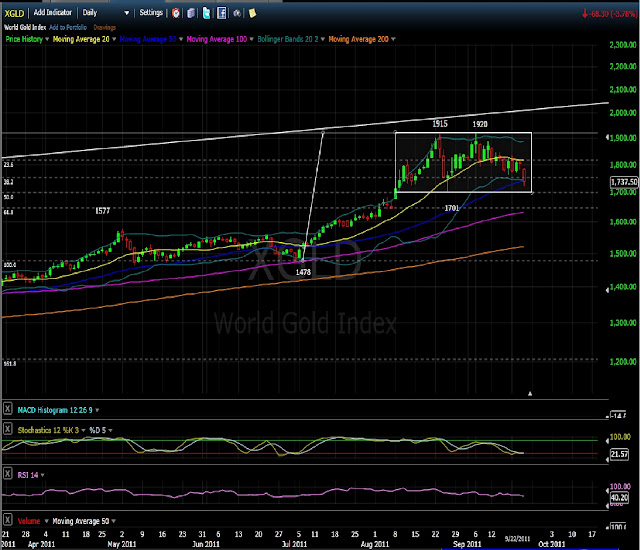640x550 pixels.
Task: Close the Volume panel with X
Action: [x=8, y=520]
